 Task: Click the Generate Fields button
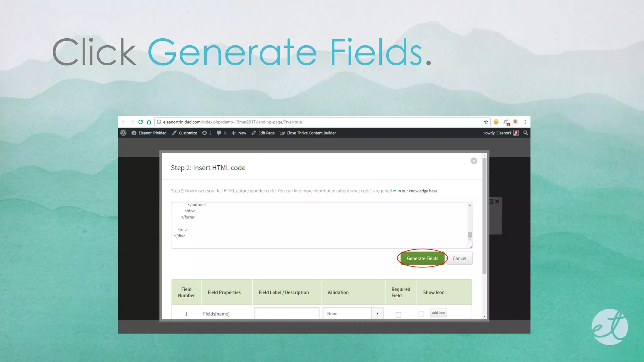point(422,258)
